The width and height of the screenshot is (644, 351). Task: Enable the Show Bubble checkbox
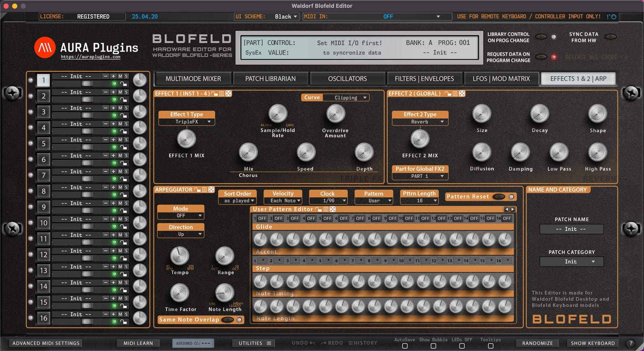coord(433,346)
